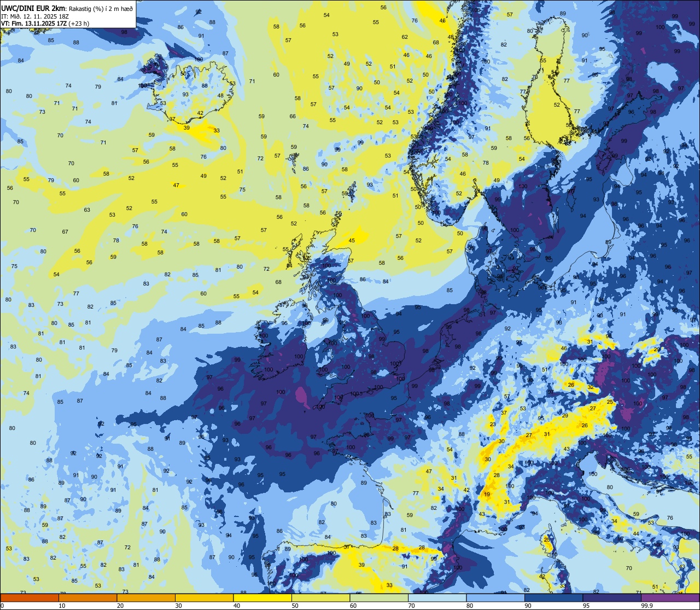Click the humidity value '45' over northeast Scotland
The image size is (700, 610).
tap(352, 241)
